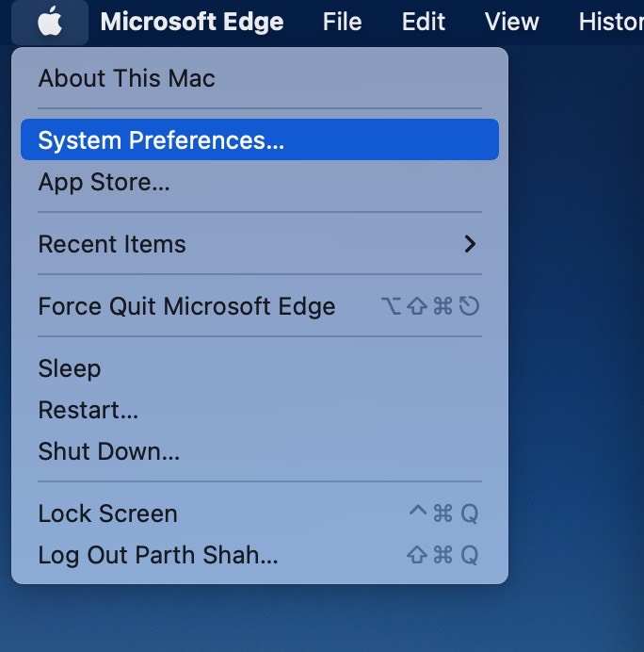644x652 pixels.
Task: Open System Preferences from the menu
Action: [x=260, y=139]
